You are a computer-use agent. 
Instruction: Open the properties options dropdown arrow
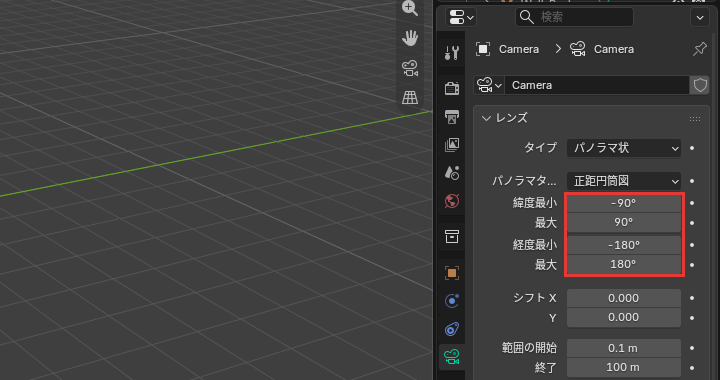700,18
